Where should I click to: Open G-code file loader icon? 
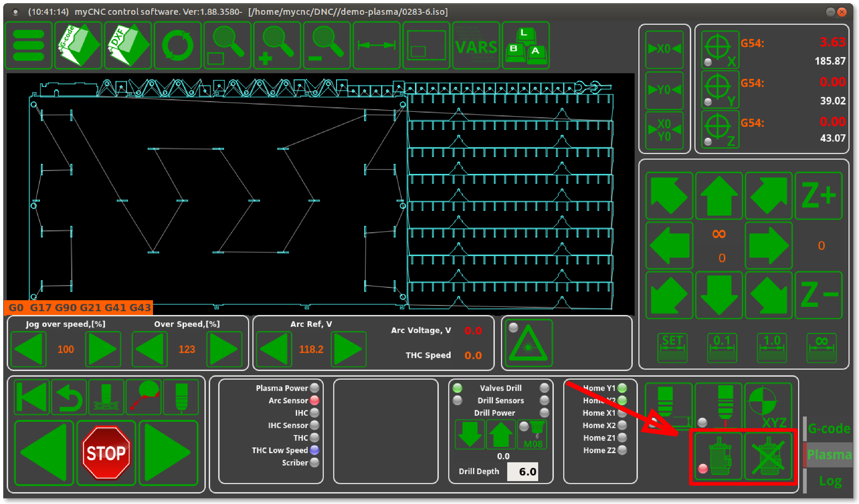(x=78, y=45)
